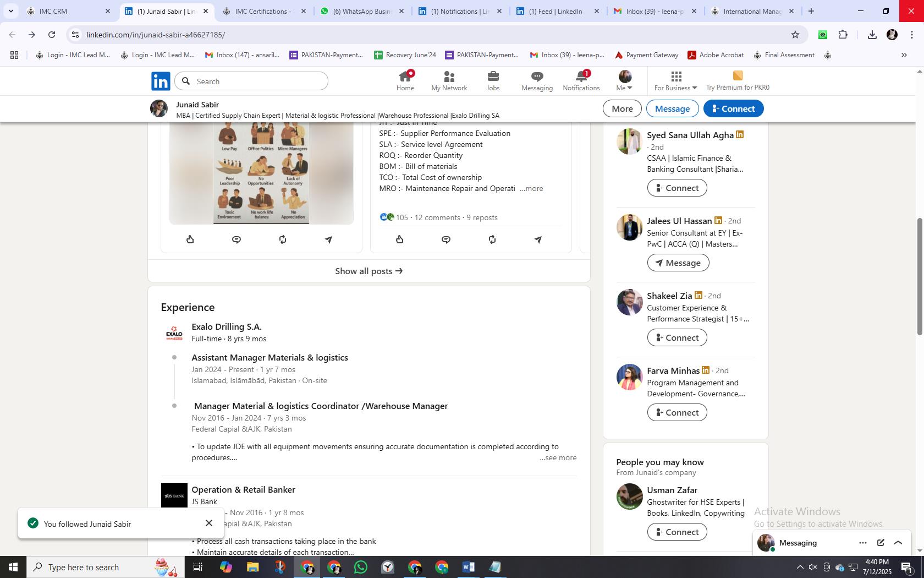The height and width of the screenshot is (578, 924).
Task: Connect with Usman Zafar
Action: tap(677, 532)
